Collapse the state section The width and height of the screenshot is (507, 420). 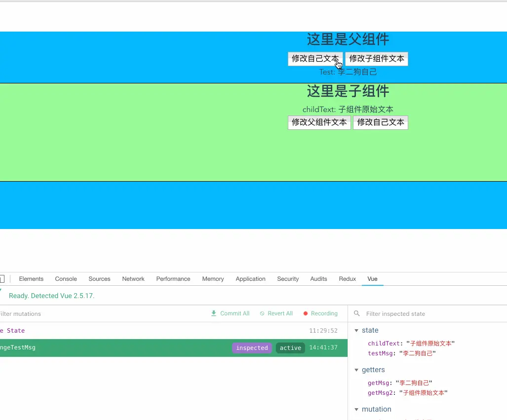356,331
